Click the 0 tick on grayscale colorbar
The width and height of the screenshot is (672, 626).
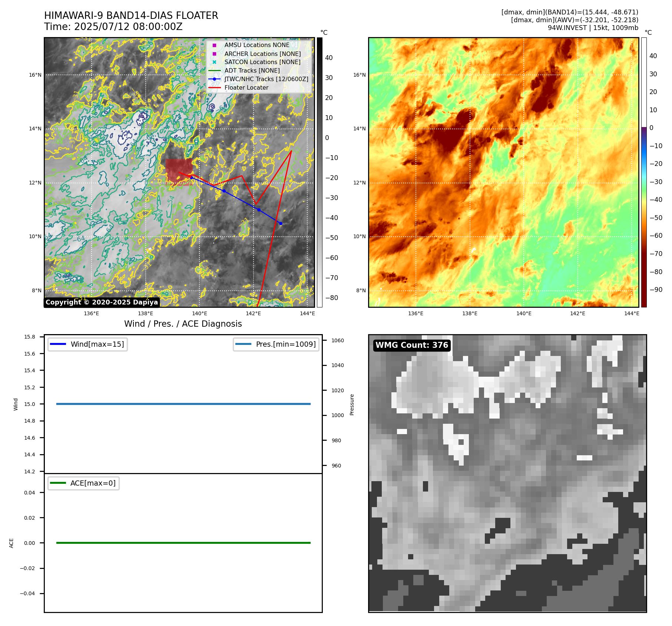(x=327, y=138)
